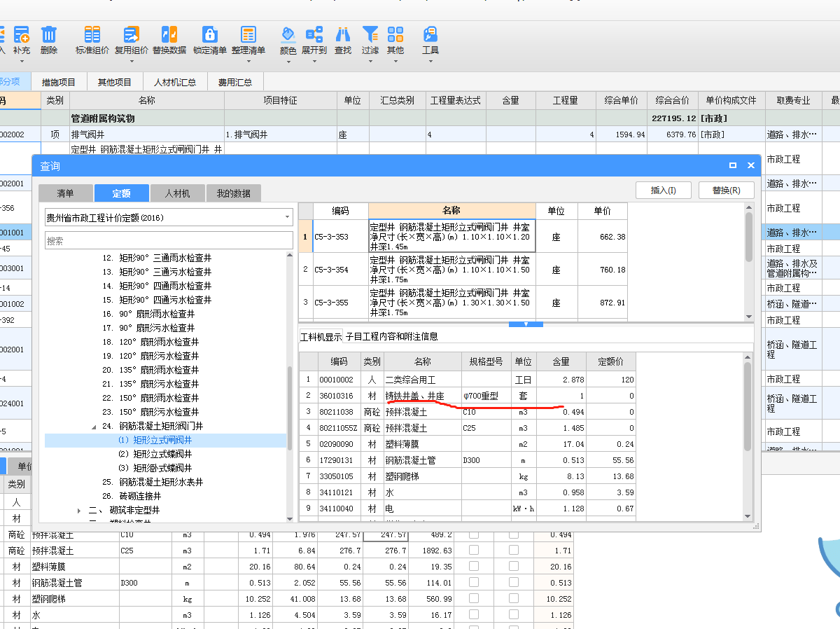Viewport: 840px width, 629px height.
Task: Open the dropdown arrow under 颜色
Action: 288,61
